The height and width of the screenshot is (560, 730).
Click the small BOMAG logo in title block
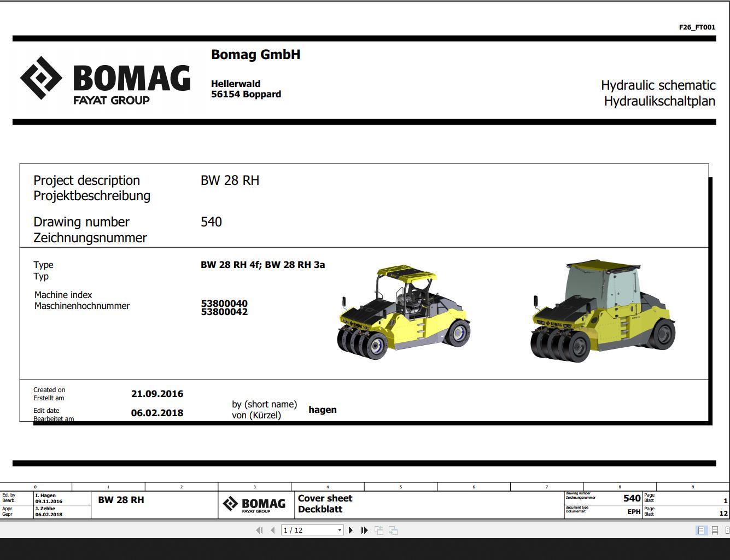point(254,504)
